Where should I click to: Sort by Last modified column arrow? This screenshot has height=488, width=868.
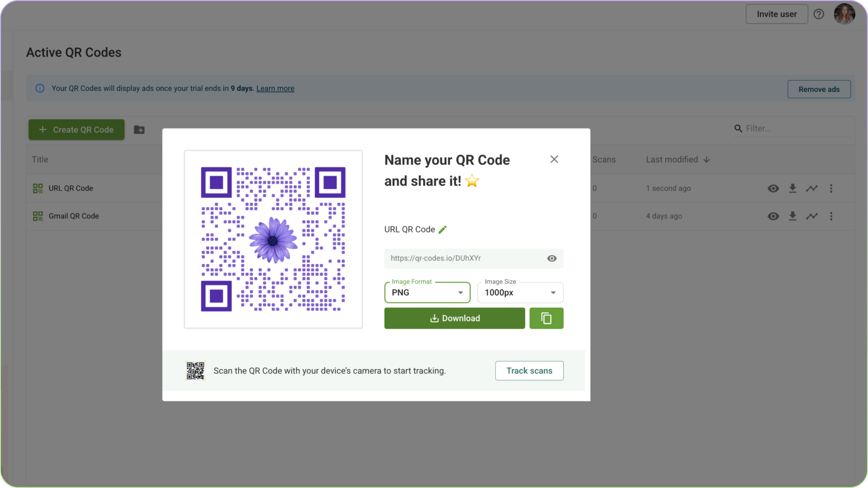point(707,160)
